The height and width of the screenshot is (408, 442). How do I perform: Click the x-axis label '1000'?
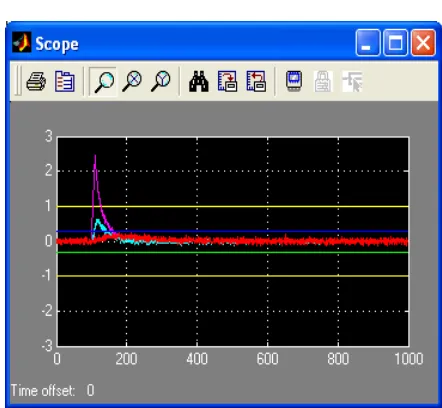[409, 359]
